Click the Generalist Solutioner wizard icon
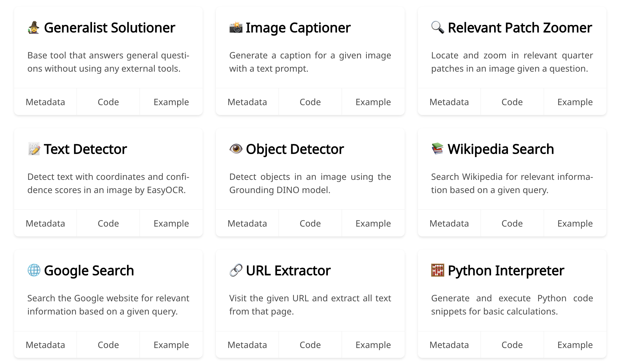Image resolution: width=623 pixels, height=364 pixels. (x=34, y=28)
